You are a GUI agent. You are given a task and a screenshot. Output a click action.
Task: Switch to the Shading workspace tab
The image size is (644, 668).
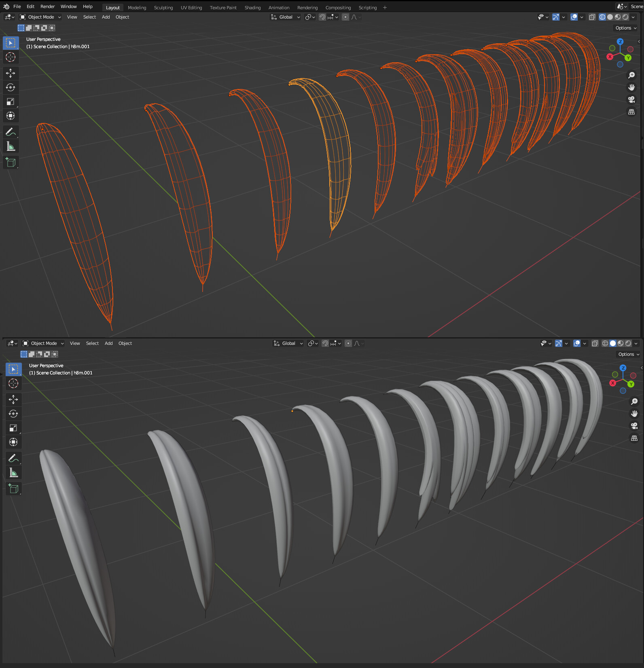click(x=252, y=8)
